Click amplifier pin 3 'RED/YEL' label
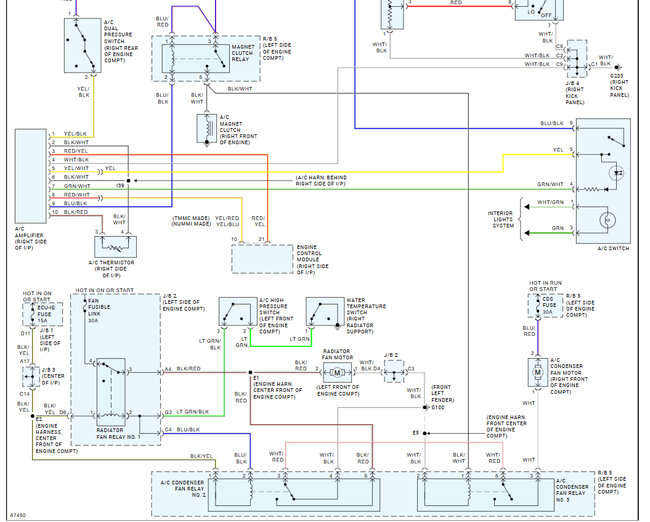This screenshot has height=522, width=650. [75, 151]
